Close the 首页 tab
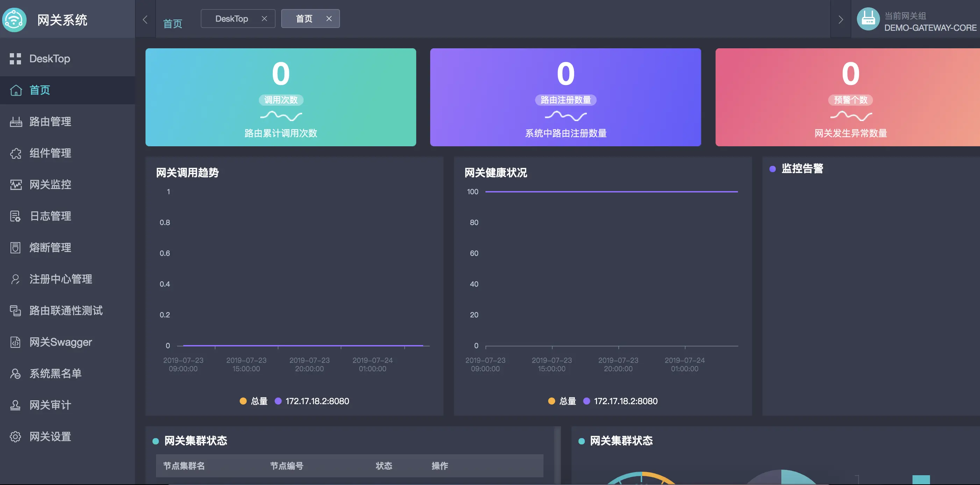Screen dimensions: 980x485 click(329, 19)
